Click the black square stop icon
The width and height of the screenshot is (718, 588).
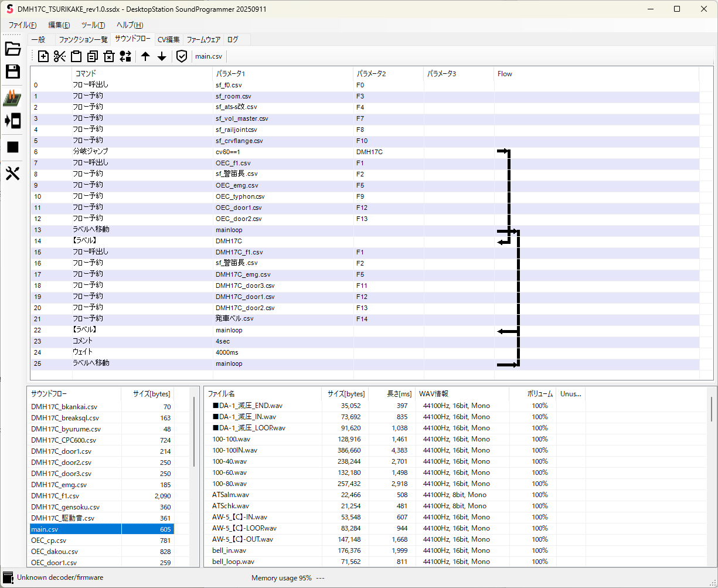click(13, 147)
